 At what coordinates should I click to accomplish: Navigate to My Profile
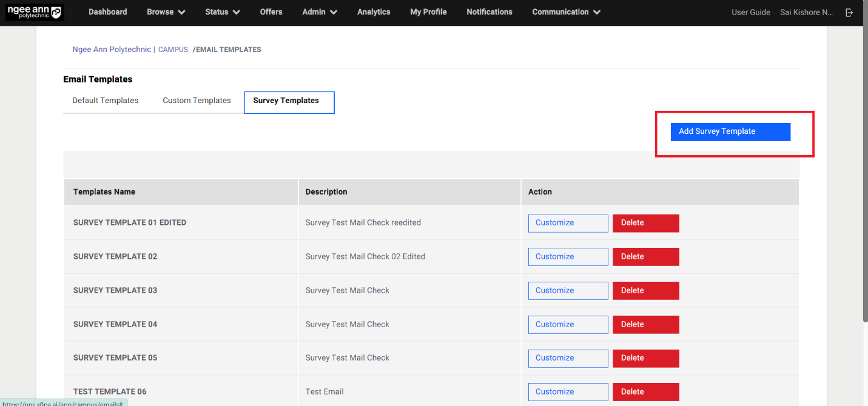428,12
